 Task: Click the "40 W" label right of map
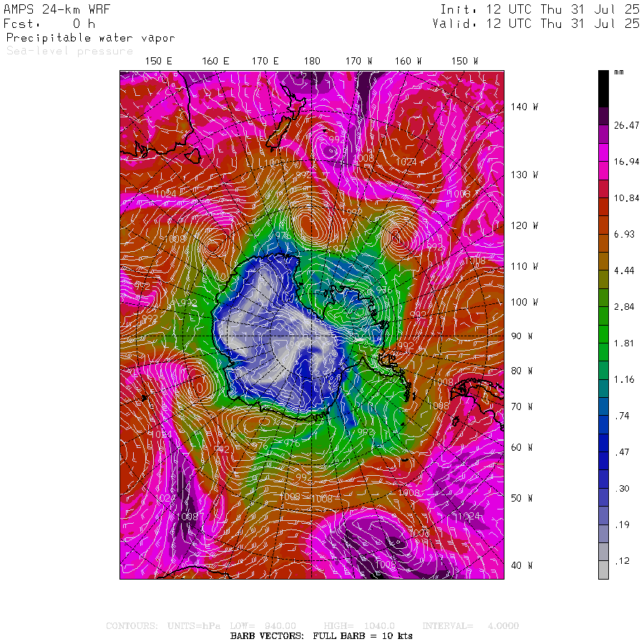point(522,566)
